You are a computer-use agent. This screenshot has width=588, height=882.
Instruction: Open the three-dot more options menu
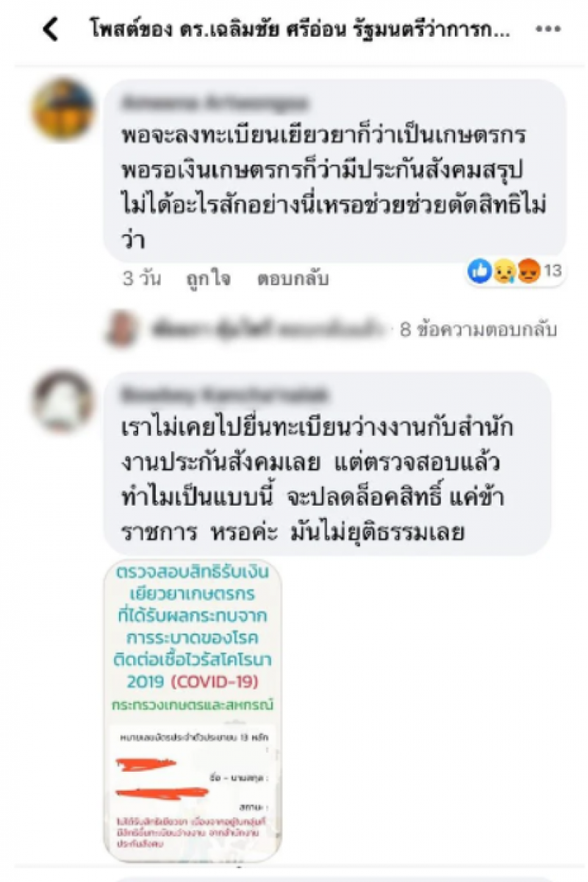click(x=548, y=30)
